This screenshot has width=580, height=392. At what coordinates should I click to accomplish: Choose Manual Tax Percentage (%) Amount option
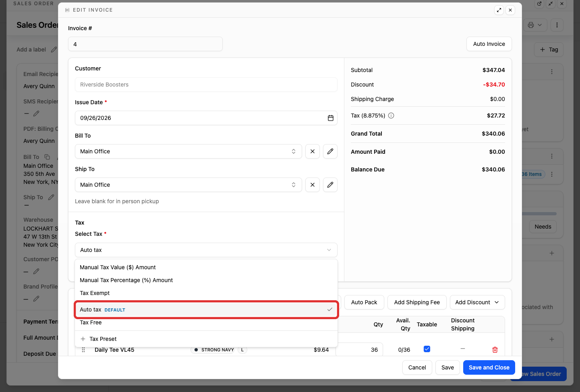206,280
